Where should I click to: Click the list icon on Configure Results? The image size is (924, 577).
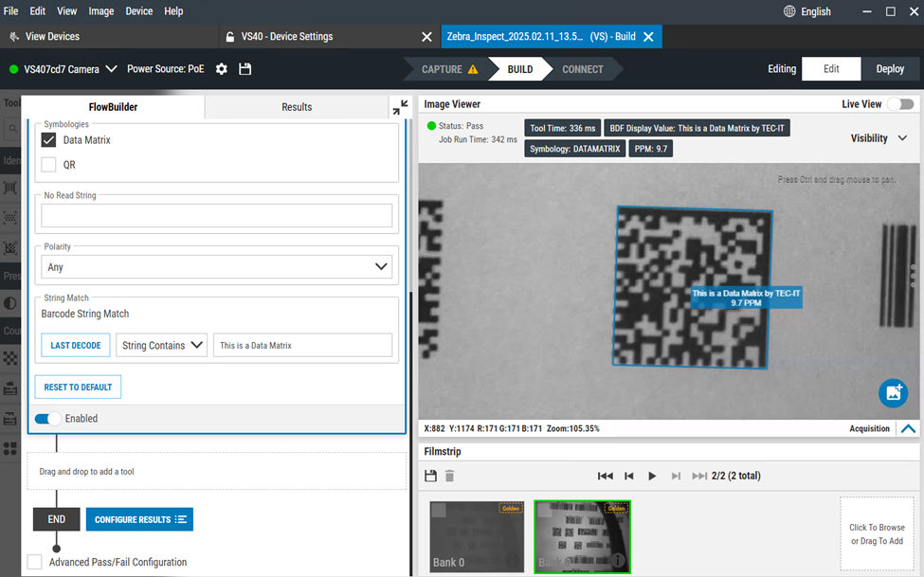tap(181, 519)
